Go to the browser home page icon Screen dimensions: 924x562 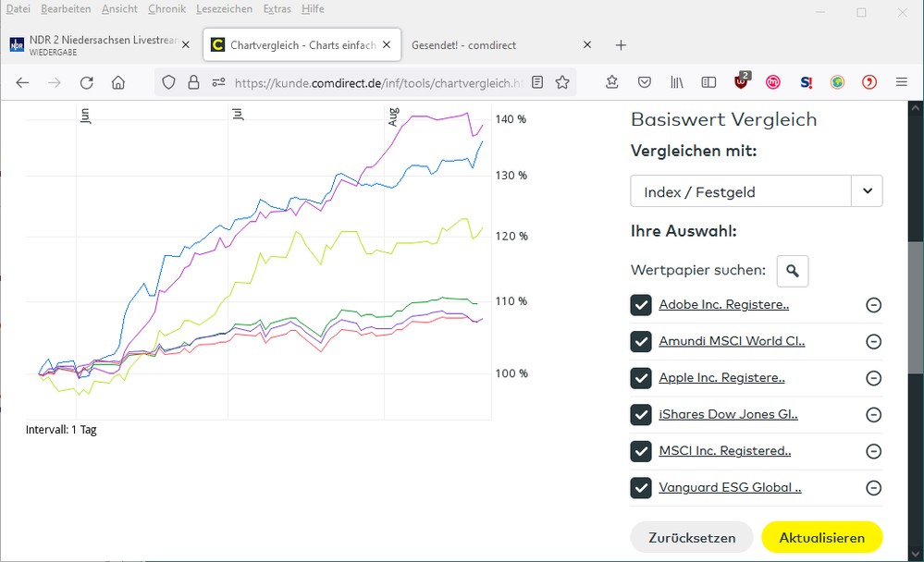(x=117, y=82)
